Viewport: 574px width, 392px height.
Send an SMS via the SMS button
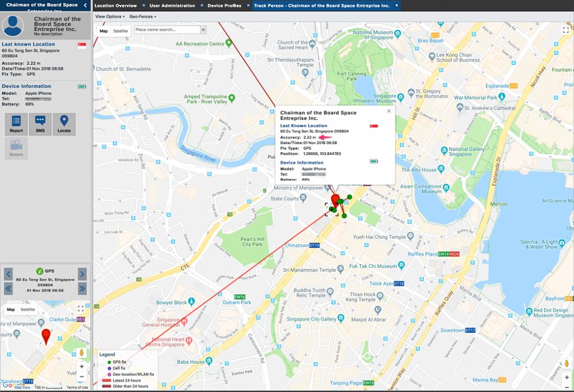pos(41,124)
